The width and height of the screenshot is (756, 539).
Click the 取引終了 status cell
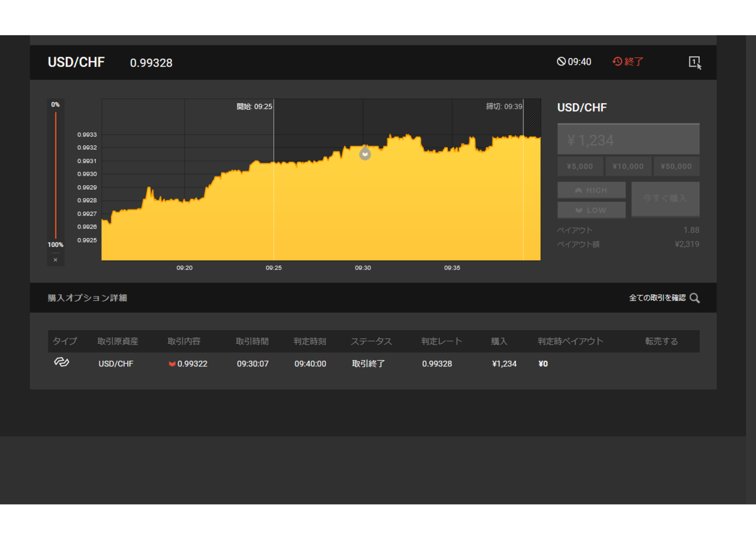(x=369, y=363)
